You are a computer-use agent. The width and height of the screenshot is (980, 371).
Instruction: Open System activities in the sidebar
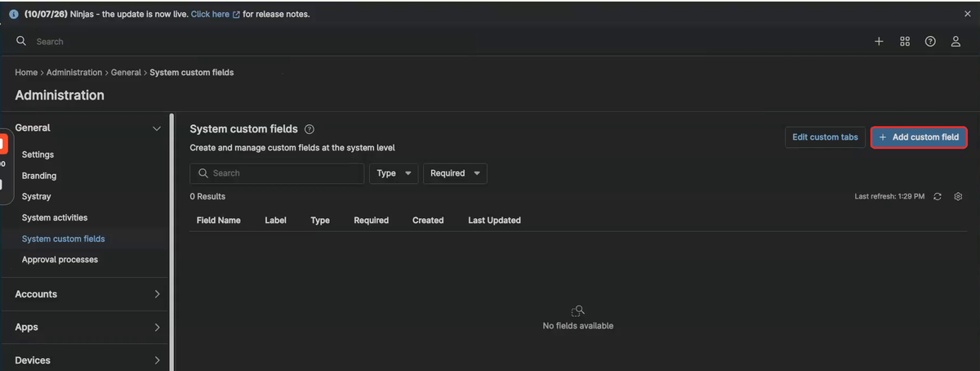[55, 218]
